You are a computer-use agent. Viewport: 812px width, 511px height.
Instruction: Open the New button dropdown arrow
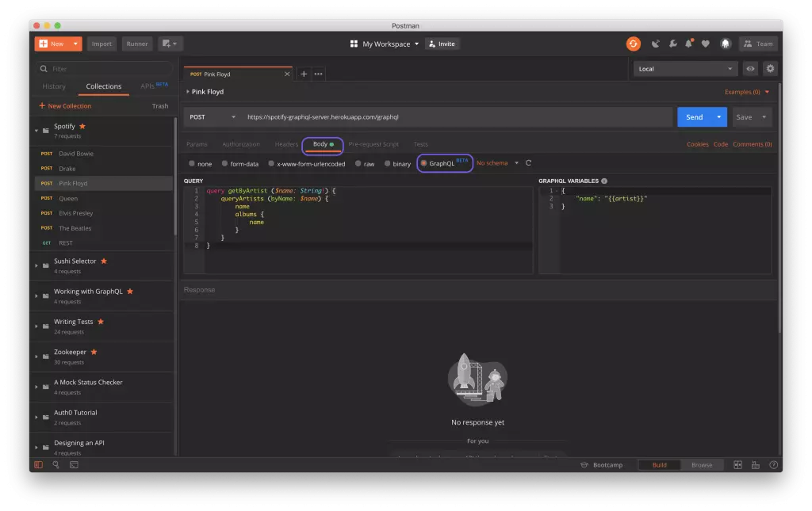[x=75, y=44]
